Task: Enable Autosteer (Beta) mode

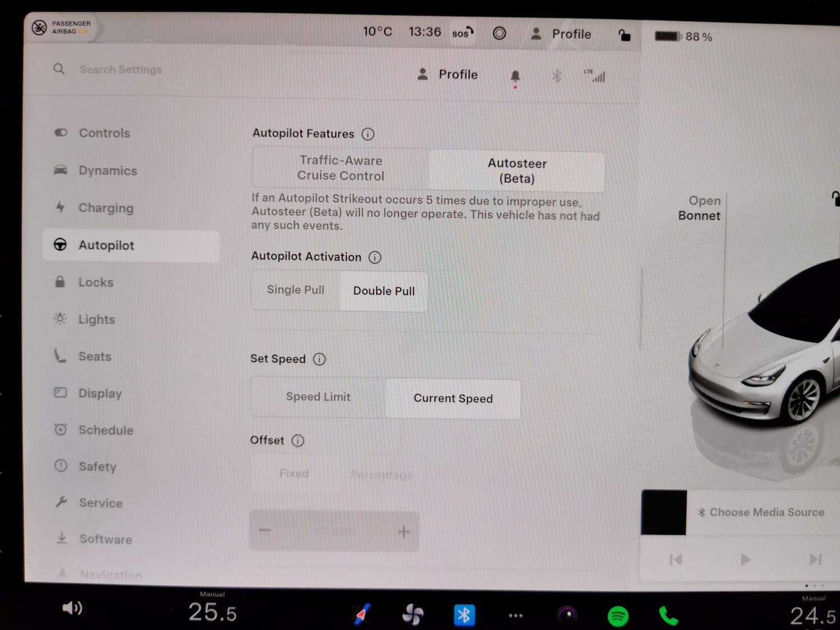Action: coord(516,171)
